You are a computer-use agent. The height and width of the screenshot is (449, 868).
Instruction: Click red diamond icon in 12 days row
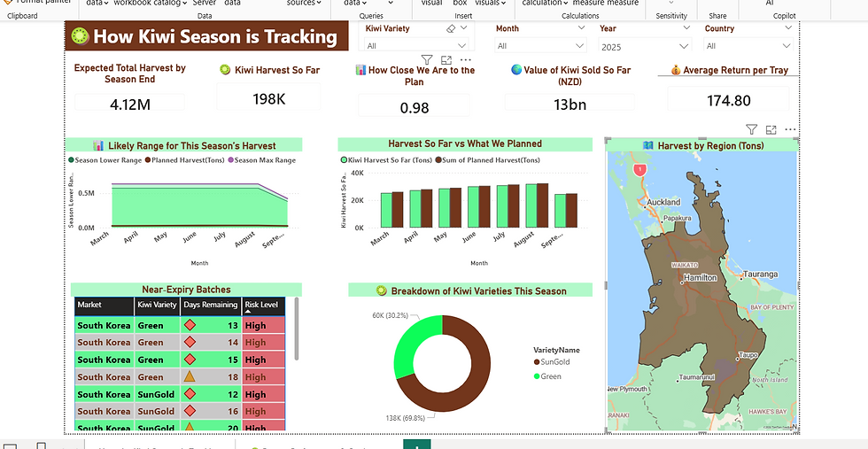[x=190, y=394]
